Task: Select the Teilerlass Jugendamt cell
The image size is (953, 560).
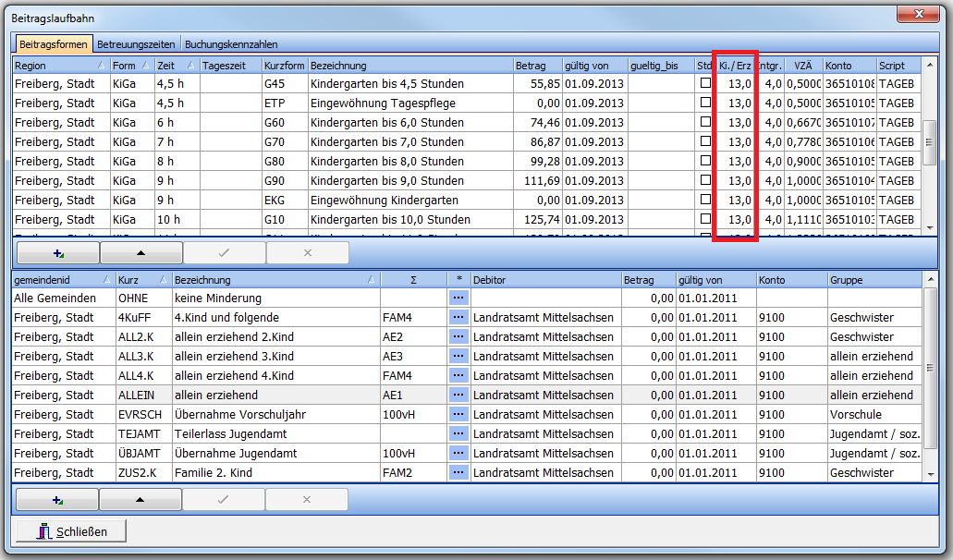Action: point(276,434)
